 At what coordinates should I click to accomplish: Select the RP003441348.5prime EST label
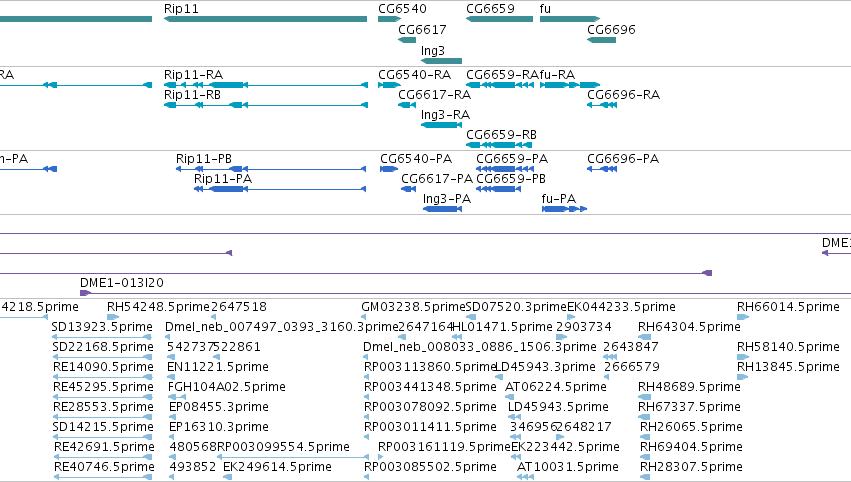point(430,388)
